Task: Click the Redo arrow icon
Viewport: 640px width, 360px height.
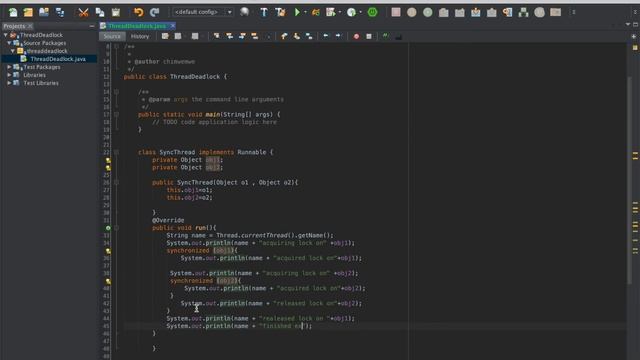Action: click(x=154, y=12)
